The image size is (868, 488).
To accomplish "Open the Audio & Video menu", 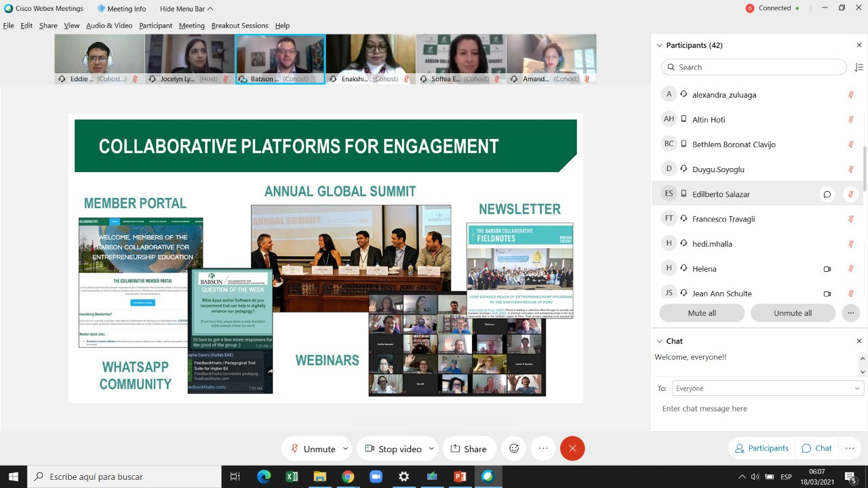I will click(x=109, y=26).
